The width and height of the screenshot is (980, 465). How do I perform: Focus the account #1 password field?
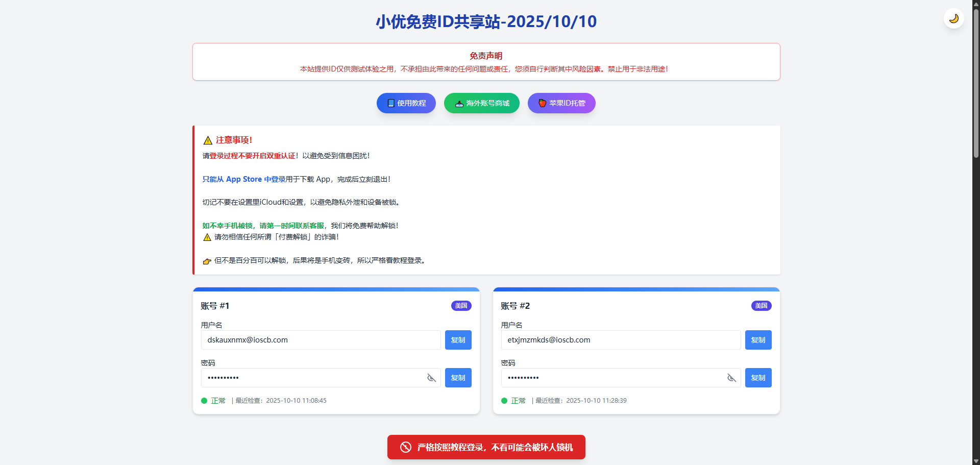311,378
